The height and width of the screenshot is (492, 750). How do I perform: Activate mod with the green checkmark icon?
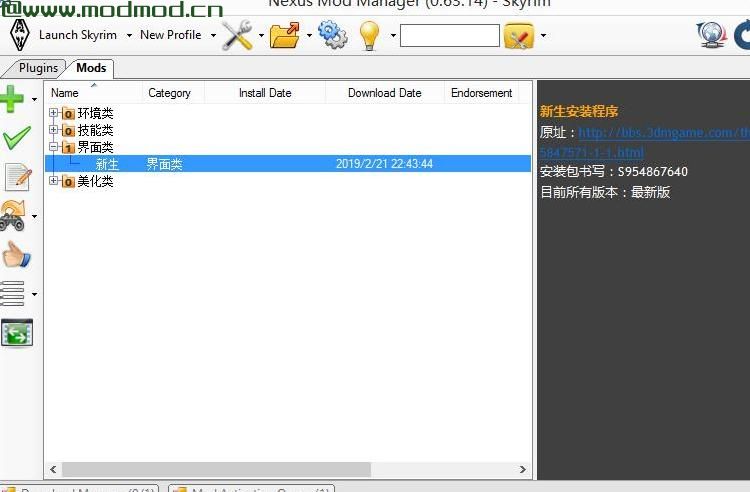coord(16,138)
